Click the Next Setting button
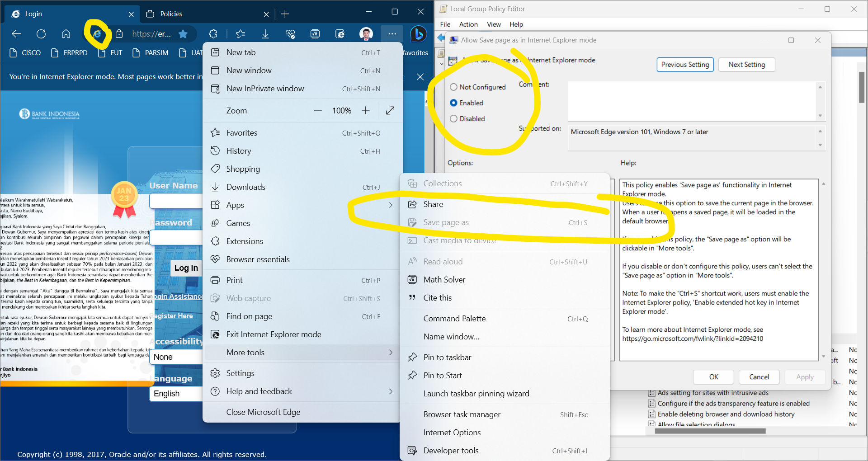 point(747,65)
